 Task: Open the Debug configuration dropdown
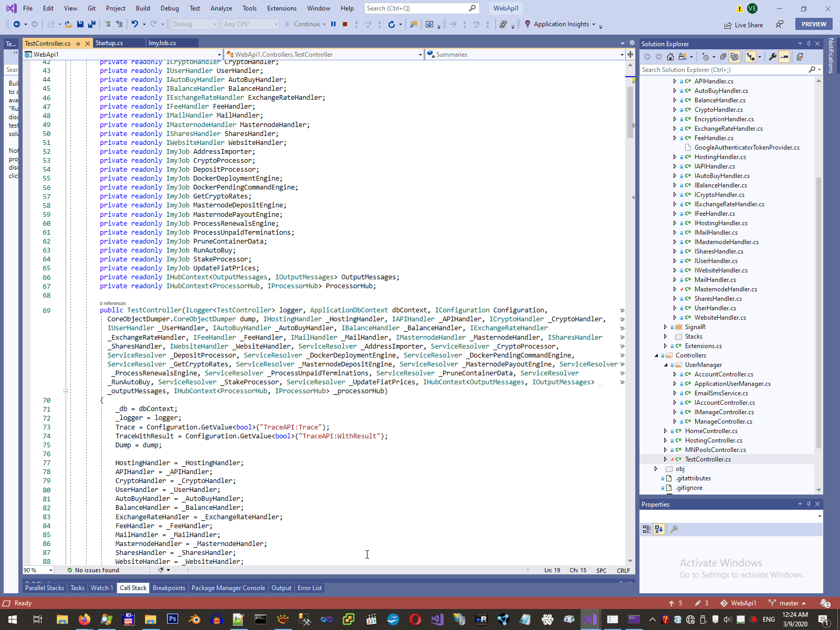pyautogui.click(x=195, y=24)
